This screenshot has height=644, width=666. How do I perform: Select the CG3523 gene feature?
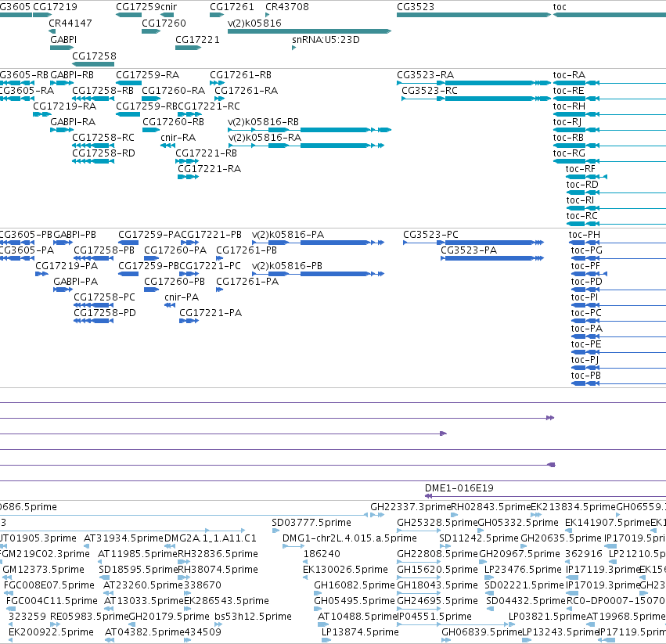pos(473,15)
